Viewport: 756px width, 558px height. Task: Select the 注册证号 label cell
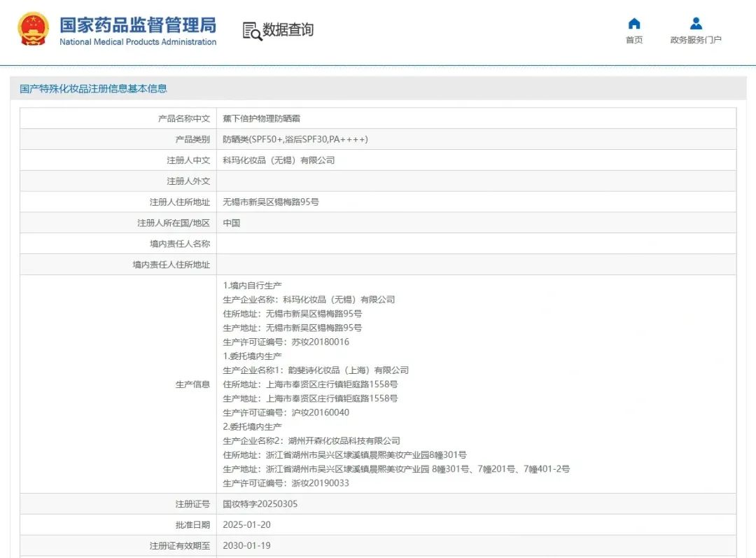click(x=118, y=504)
